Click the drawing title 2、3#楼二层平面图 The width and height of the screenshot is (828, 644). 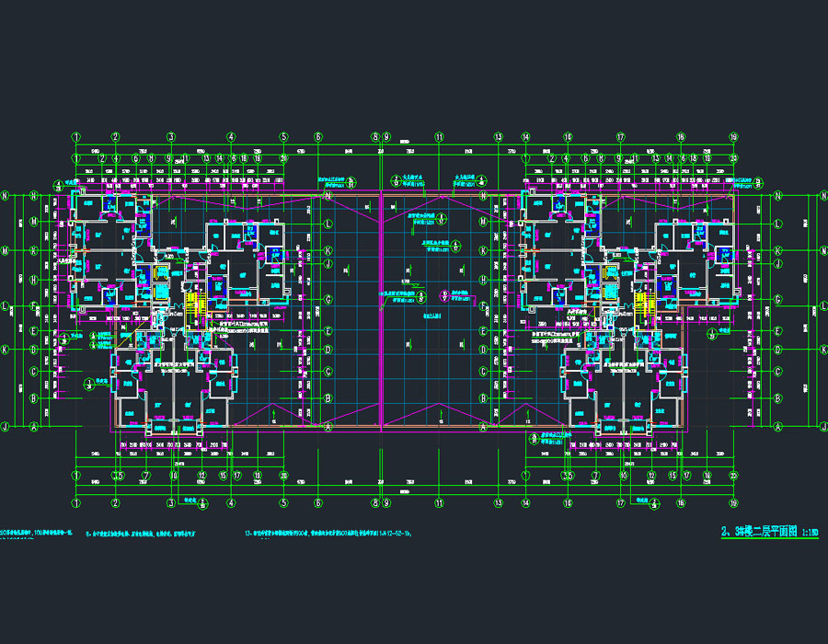pyautogui.click(x=754, y=533)
